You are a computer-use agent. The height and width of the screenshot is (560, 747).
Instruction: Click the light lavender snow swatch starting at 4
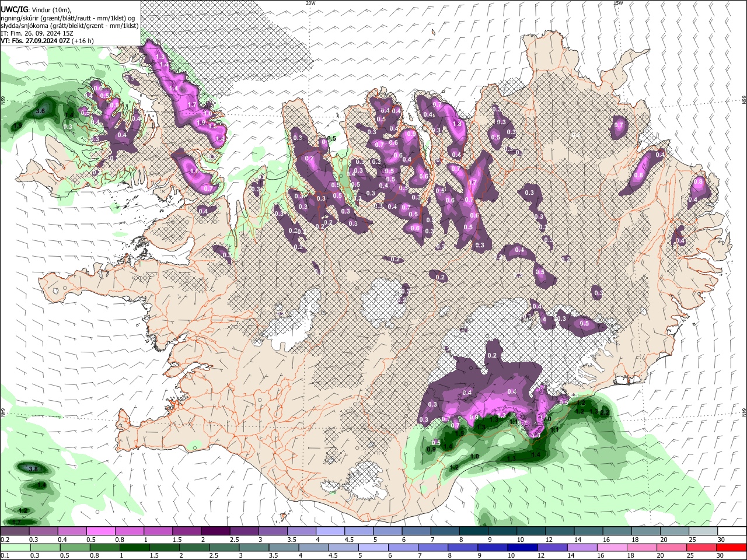(330, 531)
